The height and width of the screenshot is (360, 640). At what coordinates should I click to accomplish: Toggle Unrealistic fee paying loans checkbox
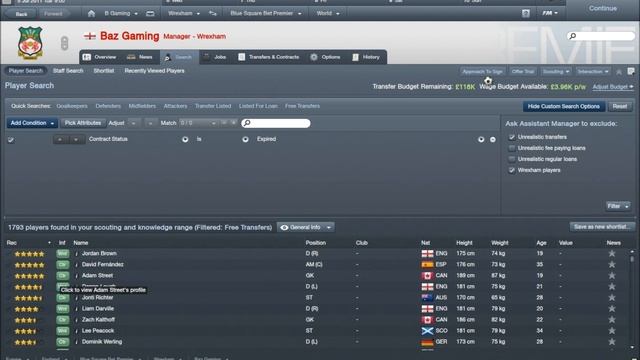[511, 148]
